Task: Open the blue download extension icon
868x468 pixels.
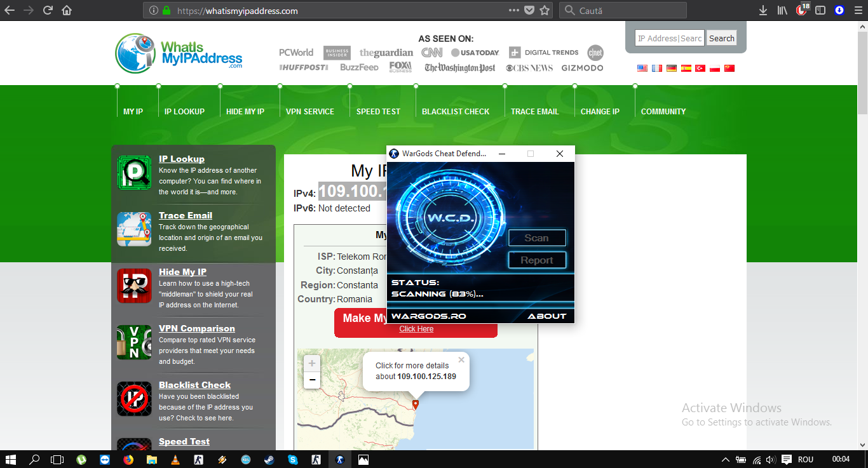Action: (x=839, y=10)
